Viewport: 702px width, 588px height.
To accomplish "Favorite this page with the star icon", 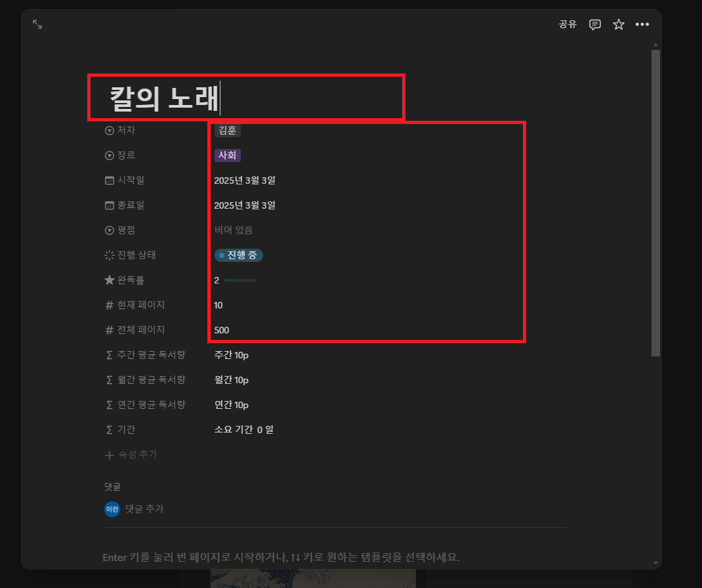I will point(618,25).
